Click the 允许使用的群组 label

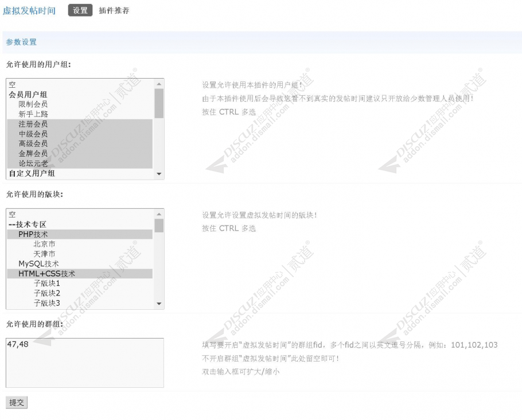coord(34,324)
